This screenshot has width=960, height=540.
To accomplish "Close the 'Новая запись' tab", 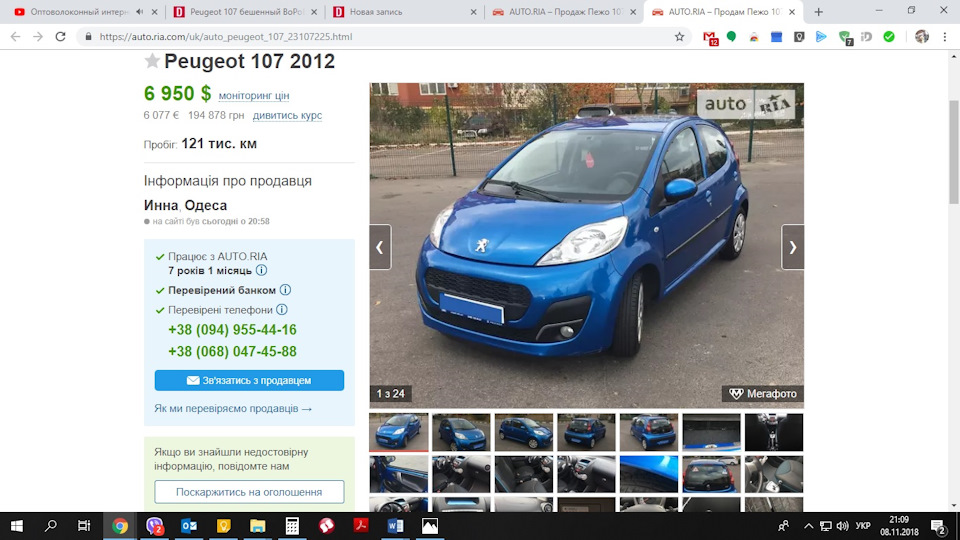I will [473, 12].
